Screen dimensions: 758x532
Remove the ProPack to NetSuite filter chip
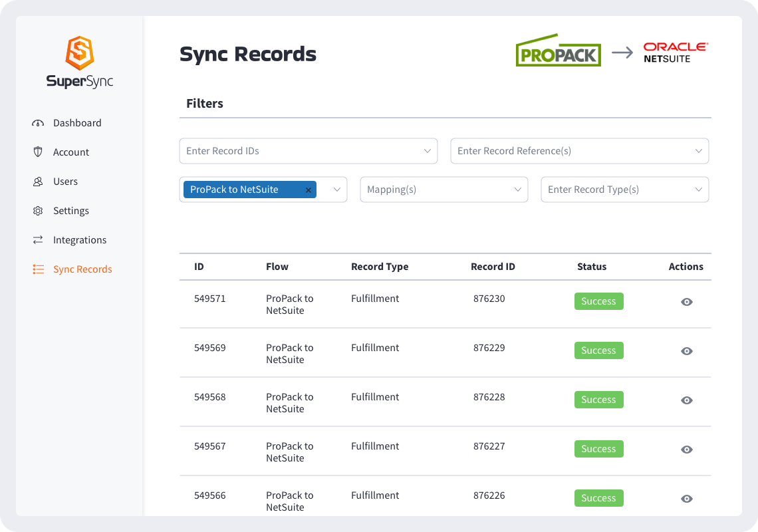click(x=308, y=190)
